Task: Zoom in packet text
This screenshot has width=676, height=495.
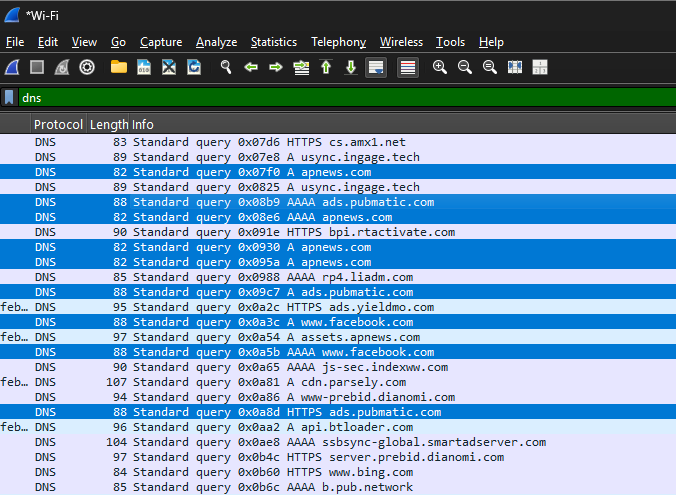Action: pos(440,67)
